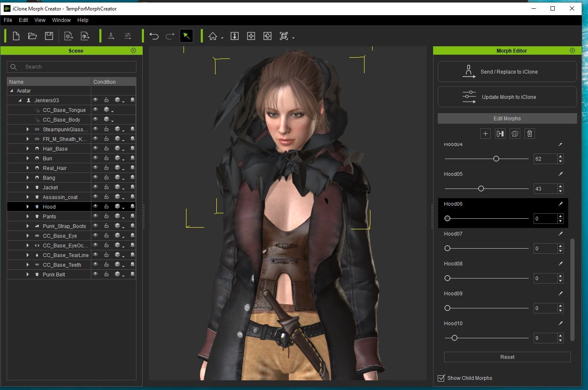Toggle the lock icon on Pants row
This screenshot has width=588, height=390.
tap(106, 216)
